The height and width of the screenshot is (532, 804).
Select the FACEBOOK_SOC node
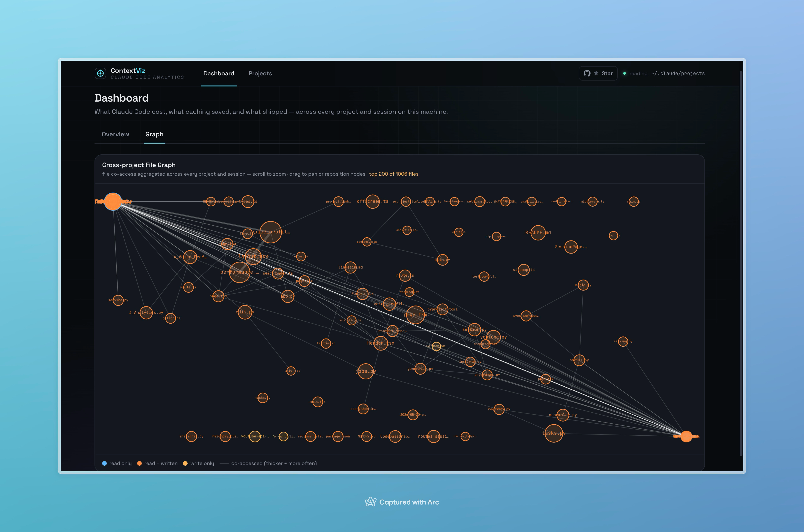point(436,346)
